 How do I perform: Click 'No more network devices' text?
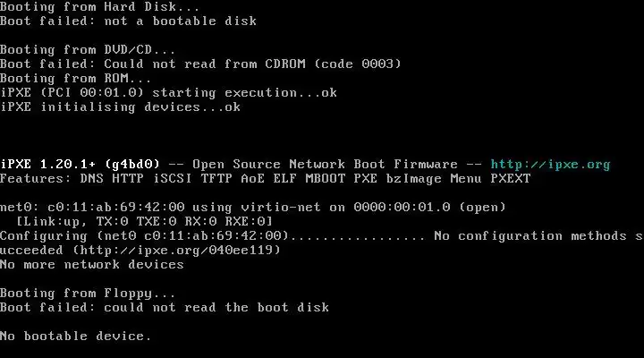pyautogui.click(x=92, y=265)
